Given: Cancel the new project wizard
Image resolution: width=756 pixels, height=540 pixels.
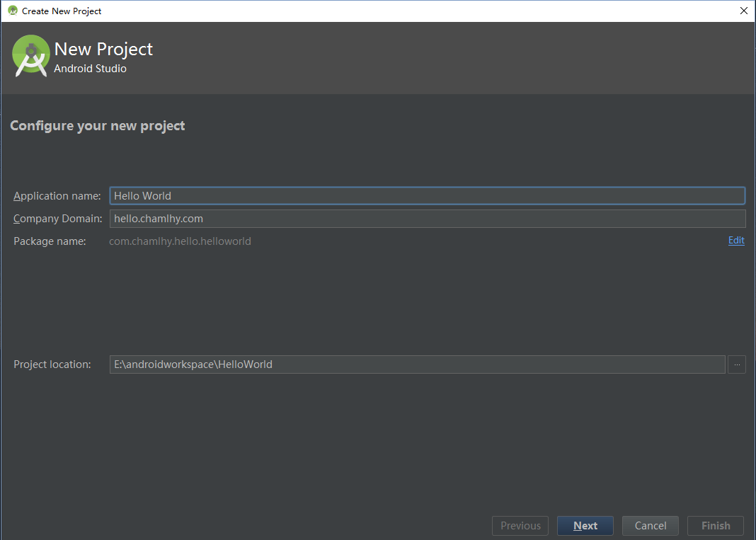Looking at the screenshot, I should tap(650, 526).
